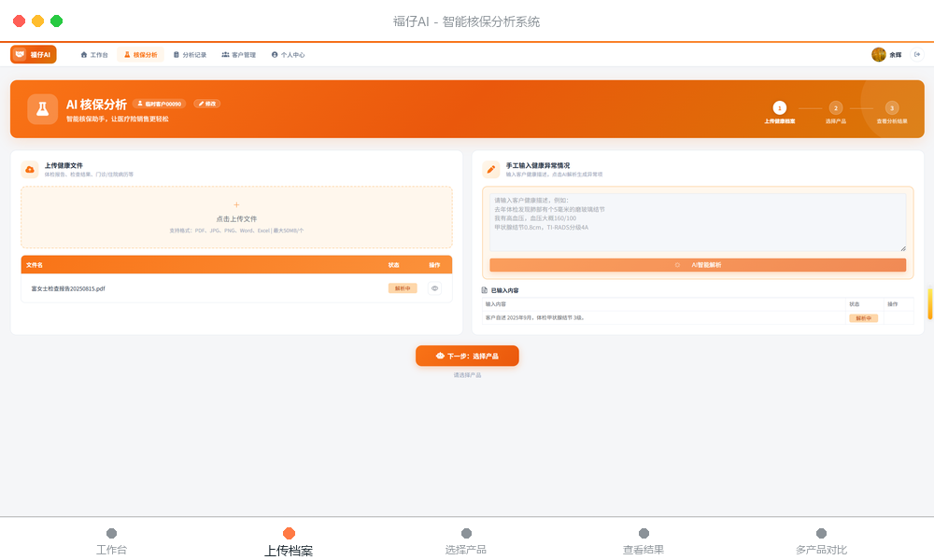This screenshot has width=934, height=560.
Task: Click the orange scrollbar thumb at the right edge
Action: point(930,304)
